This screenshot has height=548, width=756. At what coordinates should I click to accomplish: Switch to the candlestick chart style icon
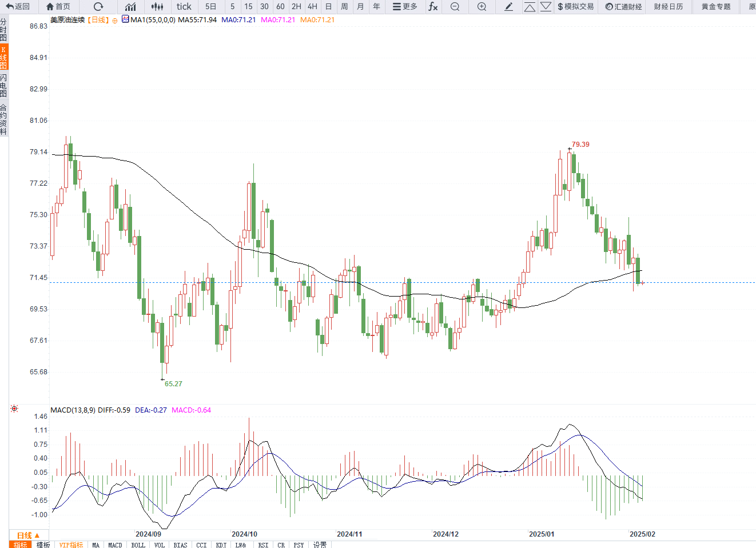(157, 7)
